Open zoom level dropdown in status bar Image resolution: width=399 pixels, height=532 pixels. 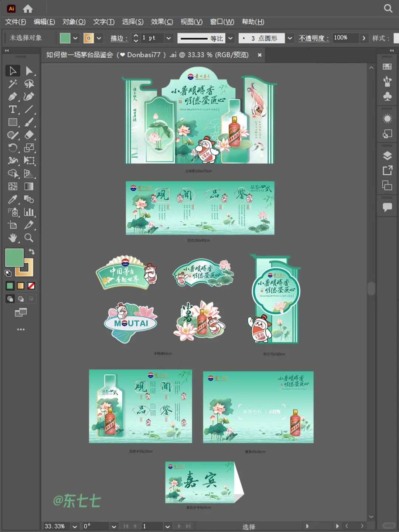(x=75, y=526)
